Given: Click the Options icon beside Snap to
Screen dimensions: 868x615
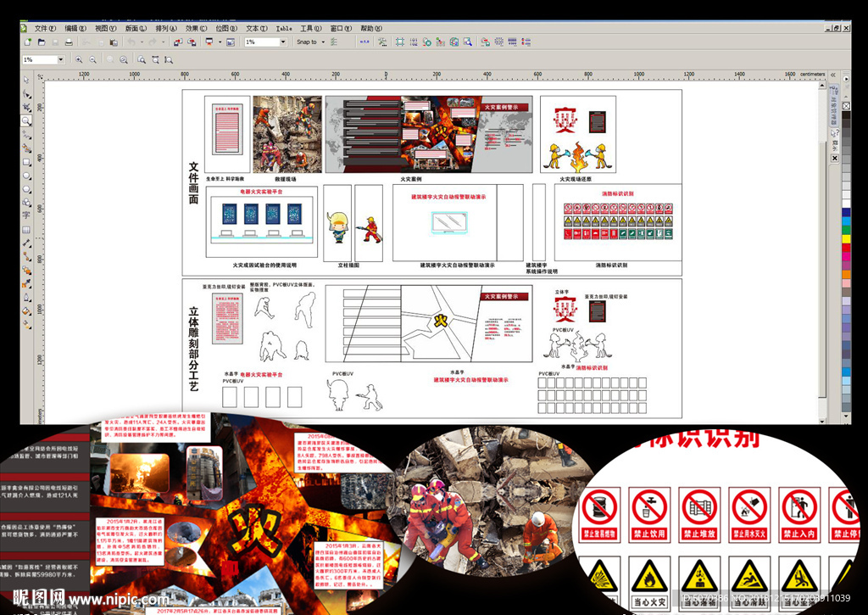Looking at the screenshot, I should [334, 42].
